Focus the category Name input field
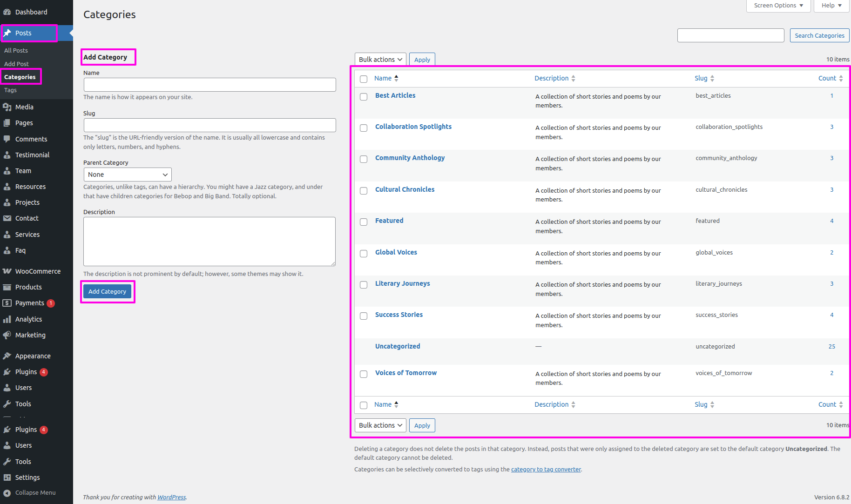The width and height of the screenshot is (851, 504). tap(209, 85)
